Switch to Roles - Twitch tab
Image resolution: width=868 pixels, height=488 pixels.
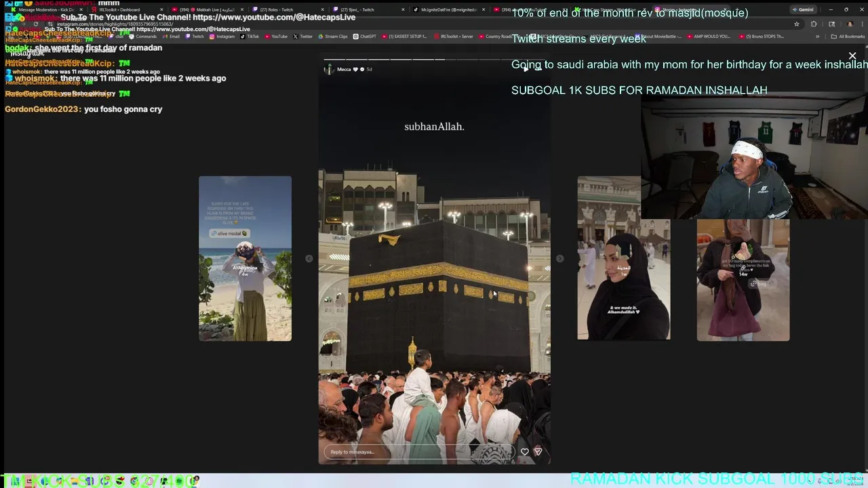click(x=288, y=9)
